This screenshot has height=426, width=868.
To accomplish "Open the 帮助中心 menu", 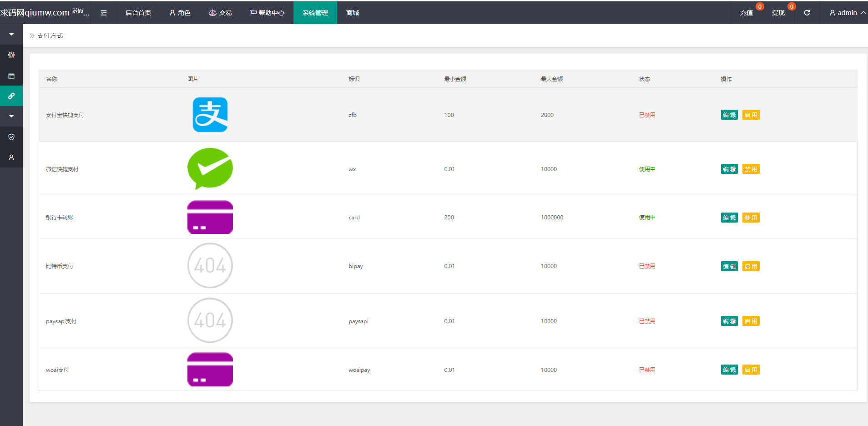I will (x=267, y=13).
